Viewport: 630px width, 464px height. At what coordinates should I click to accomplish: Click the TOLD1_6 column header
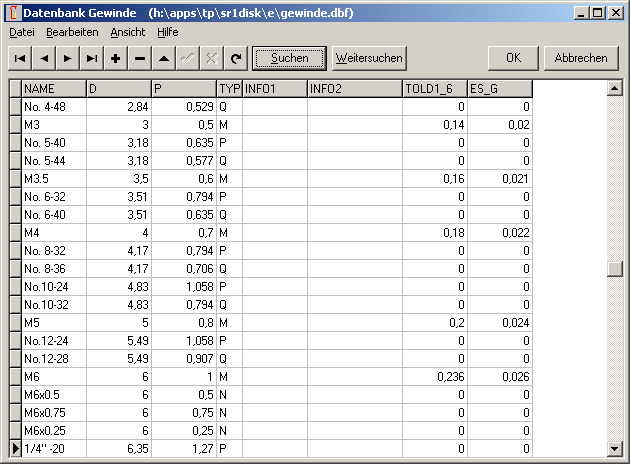(434, 89)
